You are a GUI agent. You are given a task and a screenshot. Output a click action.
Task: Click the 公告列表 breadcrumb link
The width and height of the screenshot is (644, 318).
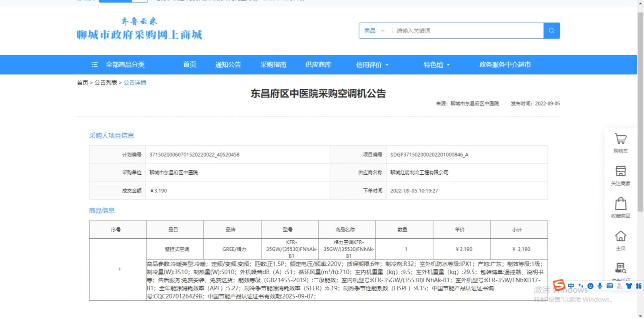[x=106, y=83]
